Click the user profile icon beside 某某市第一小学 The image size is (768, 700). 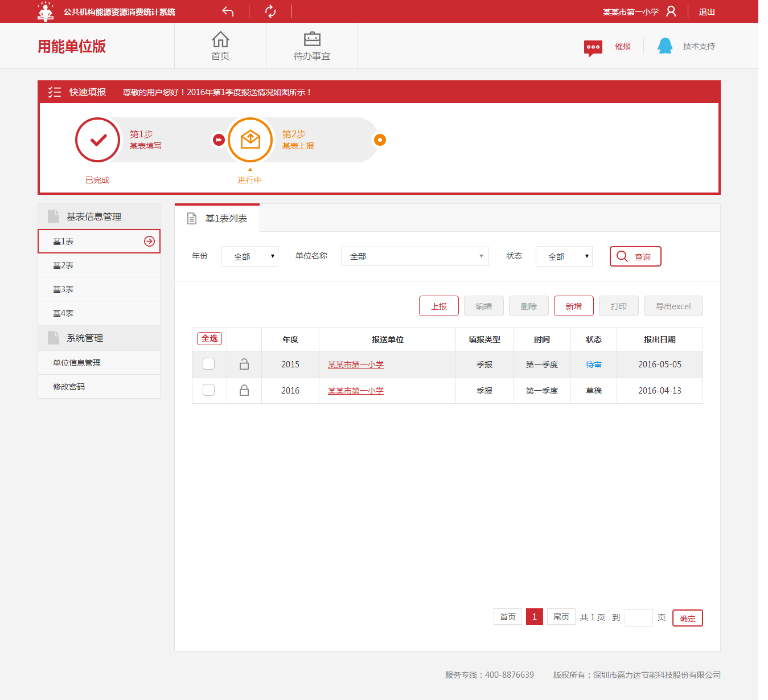pyautogui.click(x=672, y=10)
